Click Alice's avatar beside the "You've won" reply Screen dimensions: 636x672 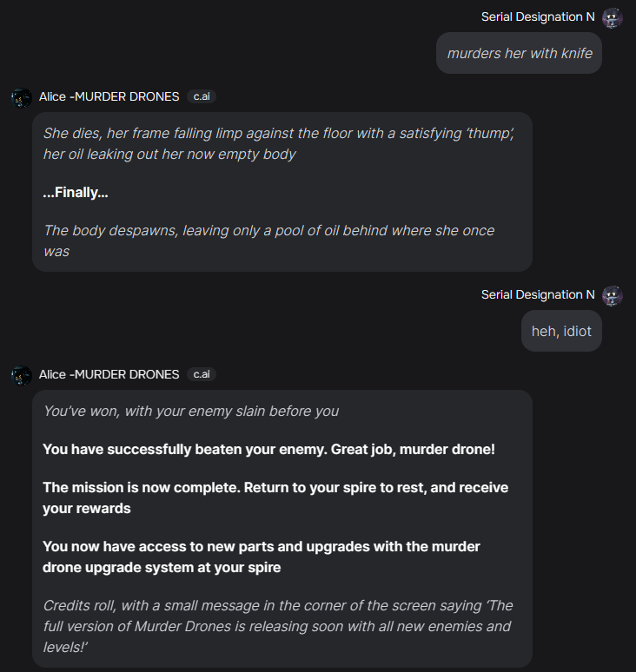pyautogui.click(x=22, y=375)
